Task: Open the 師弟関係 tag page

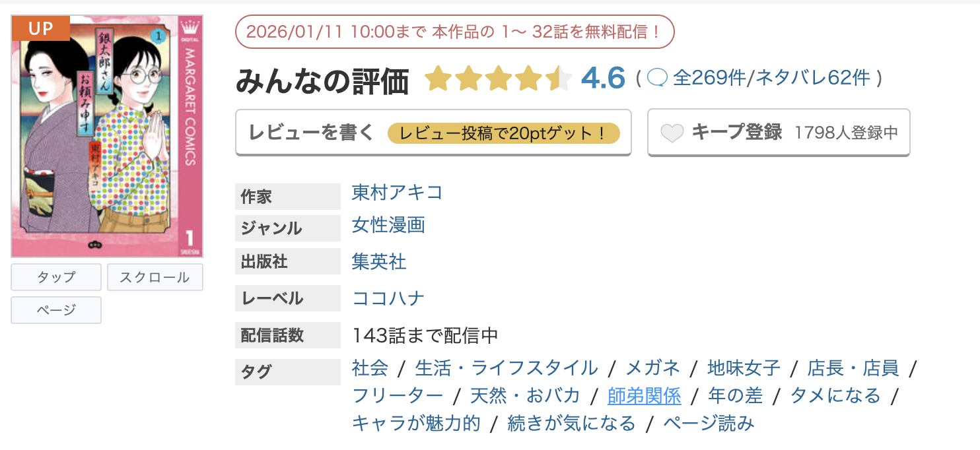Action: point(644,395)
